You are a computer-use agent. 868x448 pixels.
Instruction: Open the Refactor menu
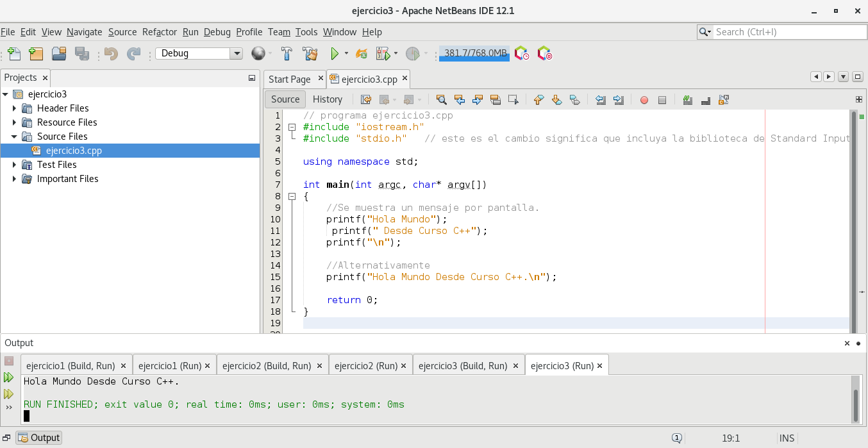[159, 32]
